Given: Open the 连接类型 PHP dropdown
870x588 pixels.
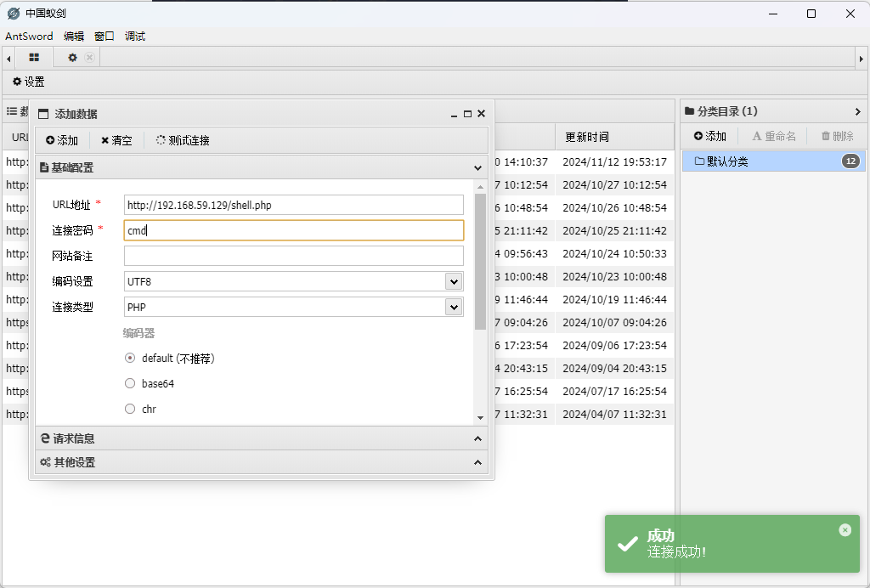Looking at the screenshot, I should click(293, 307).
